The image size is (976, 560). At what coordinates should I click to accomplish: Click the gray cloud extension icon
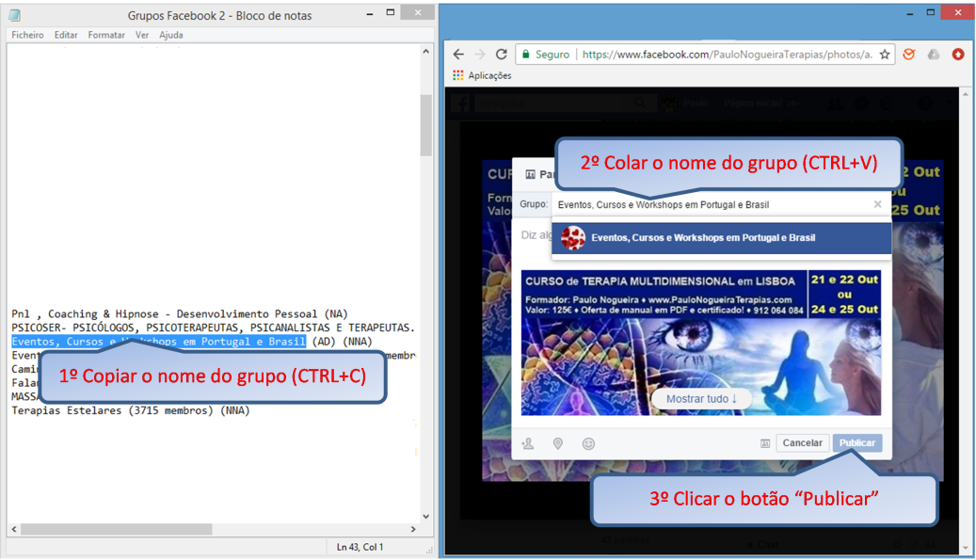coord(934,55)
